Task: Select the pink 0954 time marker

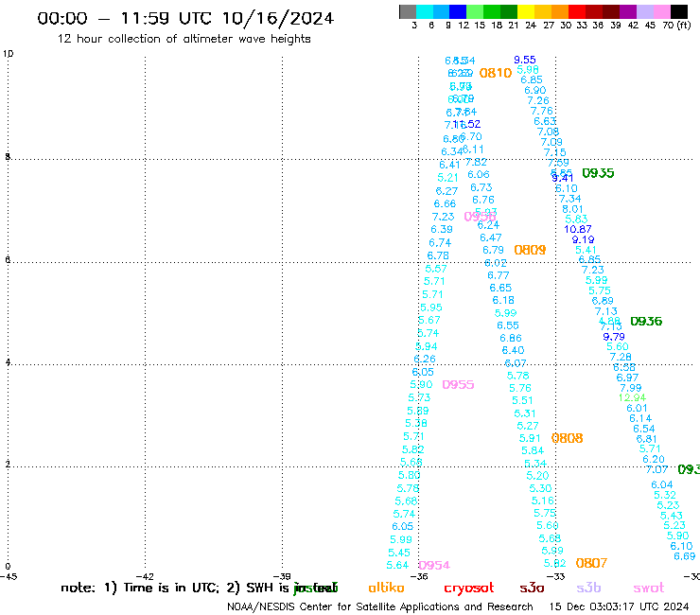Action: (x=434, y=565)
